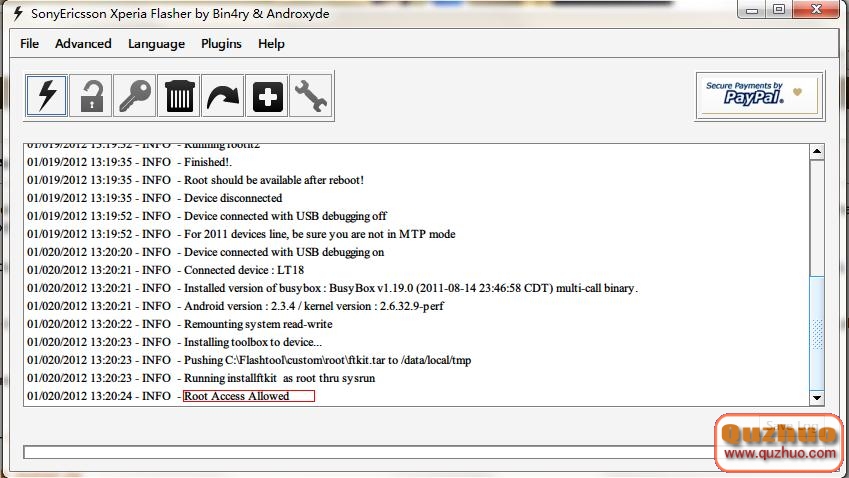
Task: Click the MTP mode warning log line
Action: 241,234
